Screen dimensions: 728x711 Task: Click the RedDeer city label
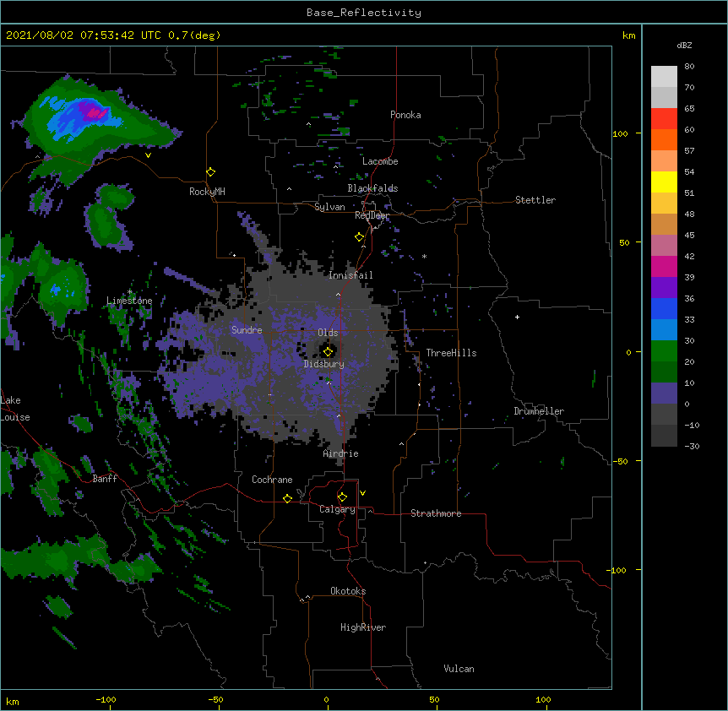372,215
